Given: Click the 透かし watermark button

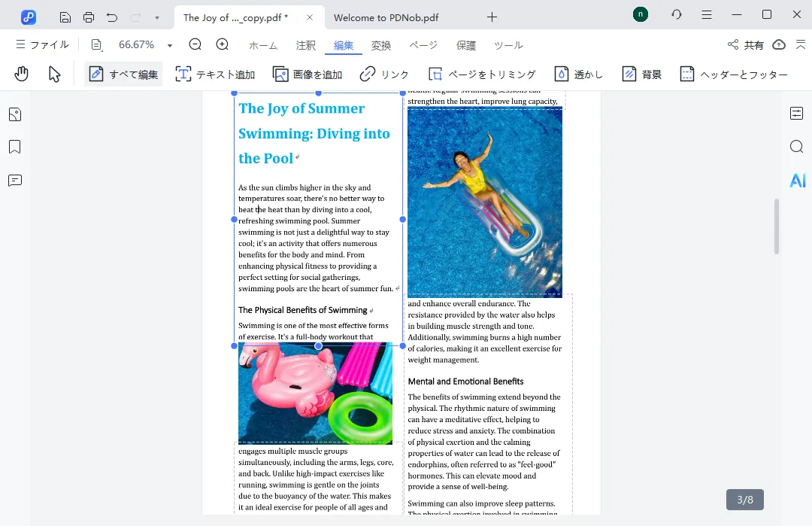Looking at the screenshot, I should (x=579, y=74).
